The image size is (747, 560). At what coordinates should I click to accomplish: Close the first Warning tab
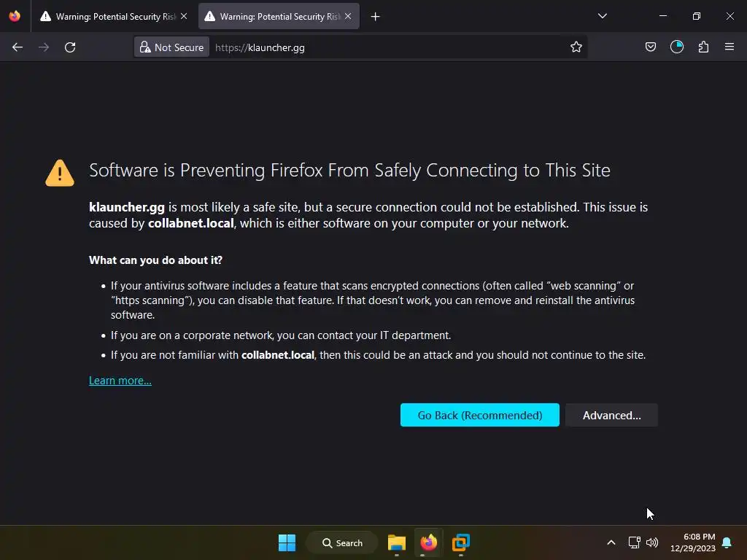click(184, 16)
